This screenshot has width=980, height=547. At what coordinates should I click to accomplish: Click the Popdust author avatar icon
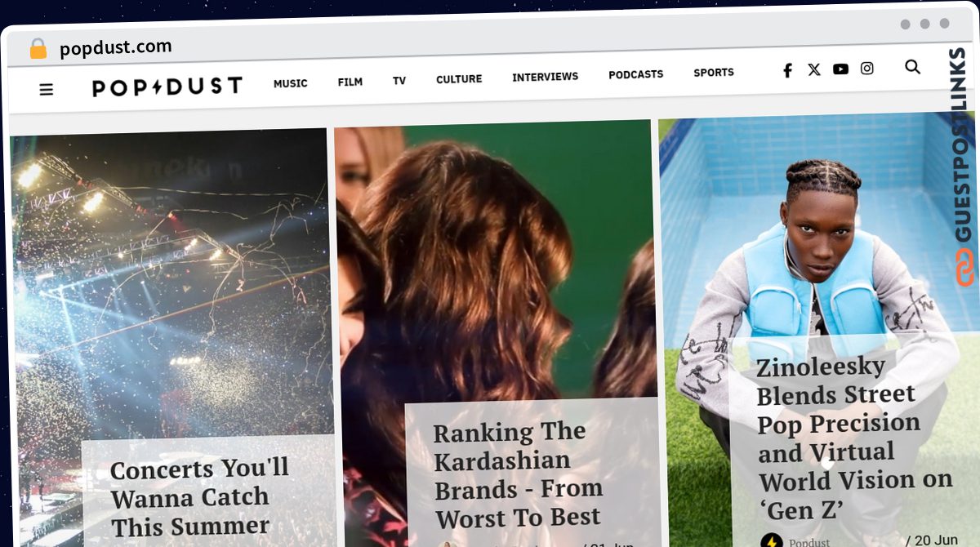(x=771, y=540)
